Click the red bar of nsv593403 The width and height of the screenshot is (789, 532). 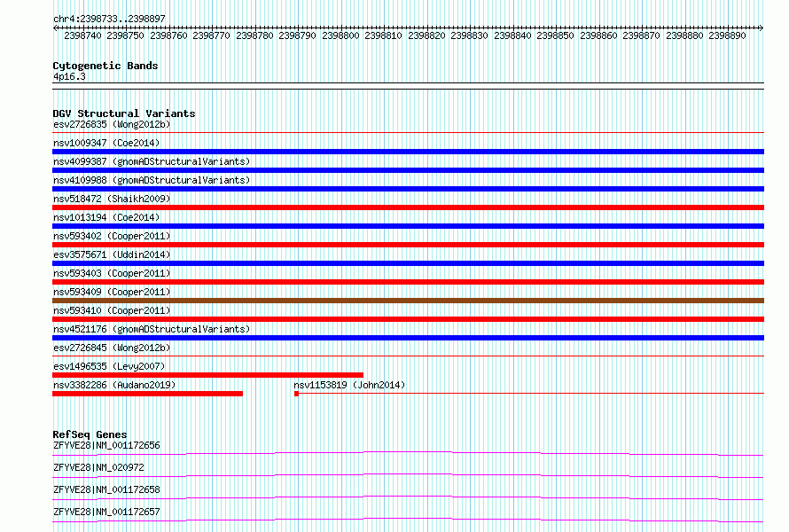tap(408, 282)
